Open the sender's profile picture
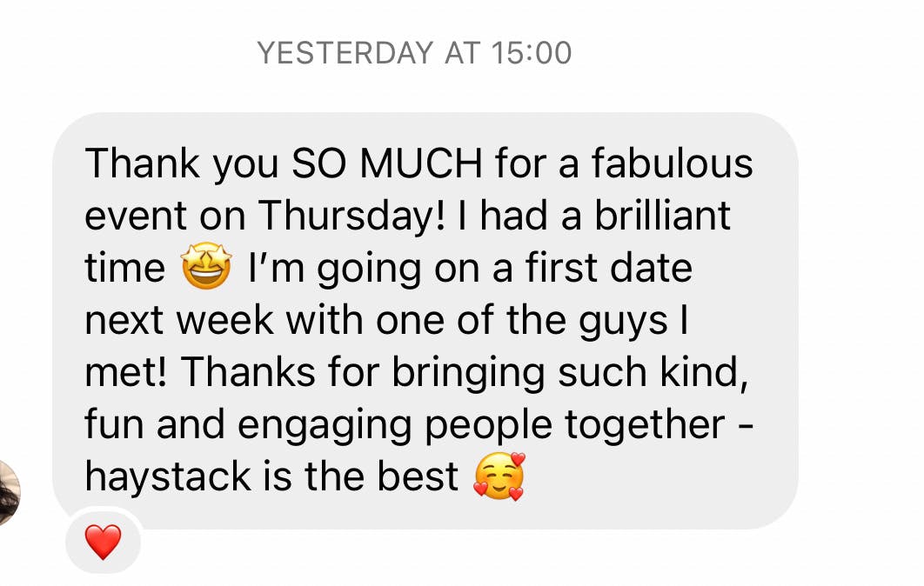 7,493
